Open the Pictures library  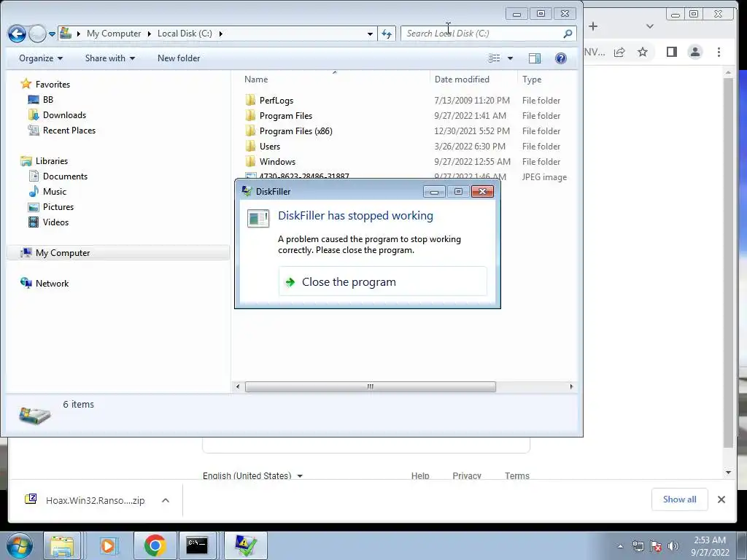click(58, 206)
